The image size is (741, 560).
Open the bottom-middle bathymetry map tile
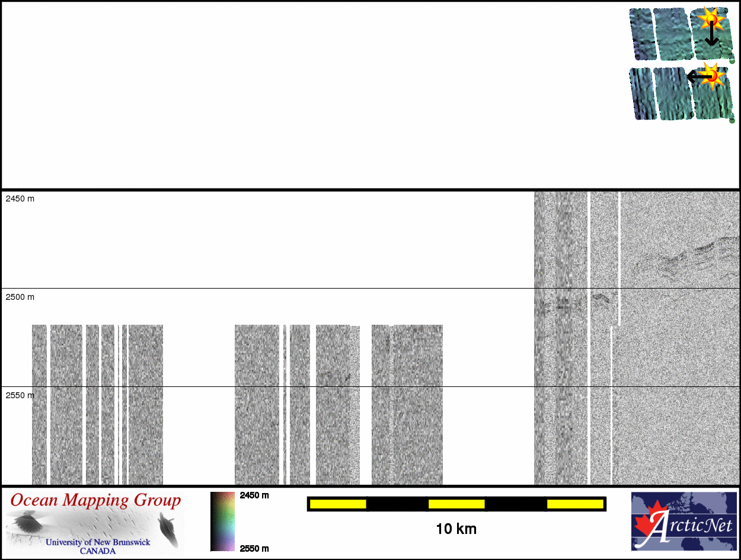672,94
